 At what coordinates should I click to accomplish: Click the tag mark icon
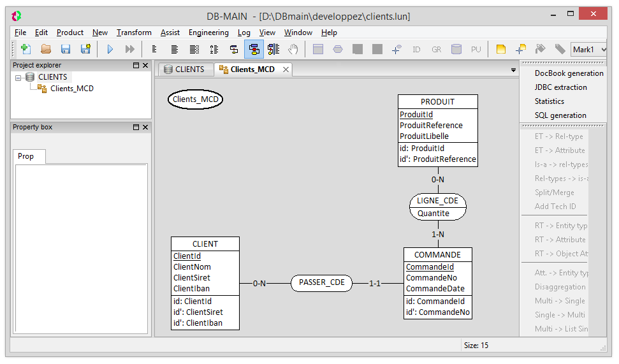(560, 49)
